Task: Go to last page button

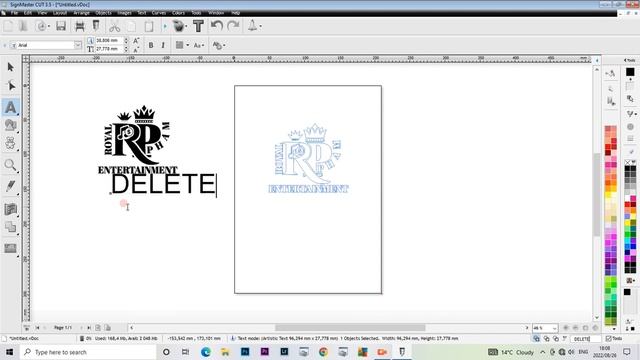Action: [89, 328]
